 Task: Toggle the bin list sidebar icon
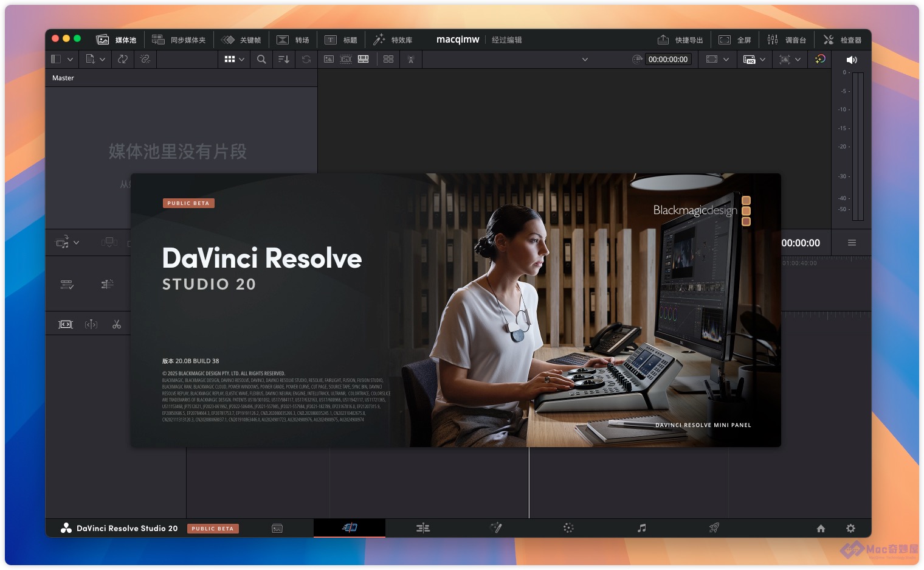click(x=56, y=59)
